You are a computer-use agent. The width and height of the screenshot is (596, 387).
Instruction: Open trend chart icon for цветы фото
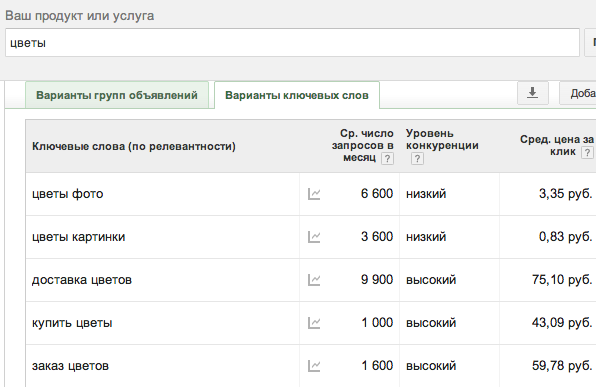[314, 194]
